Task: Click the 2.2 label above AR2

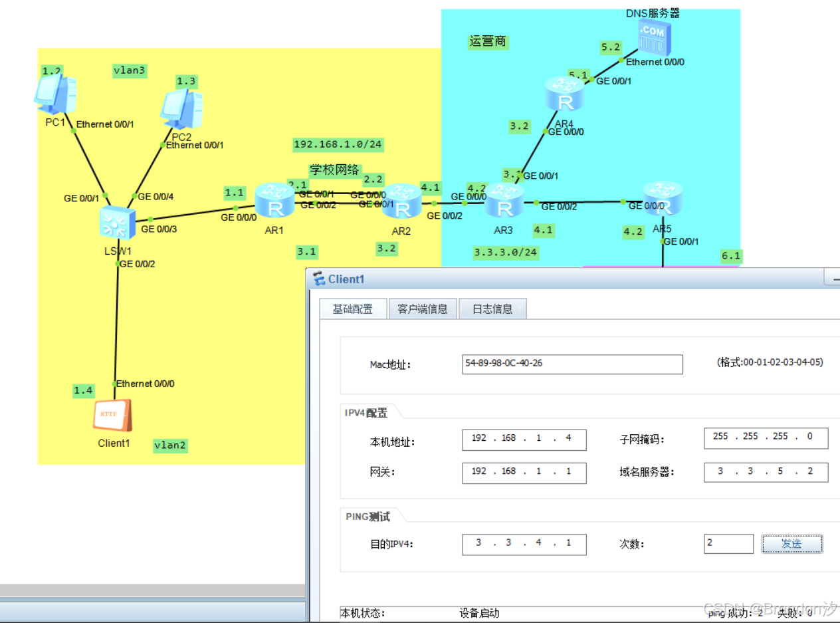Action: point(373,180)
